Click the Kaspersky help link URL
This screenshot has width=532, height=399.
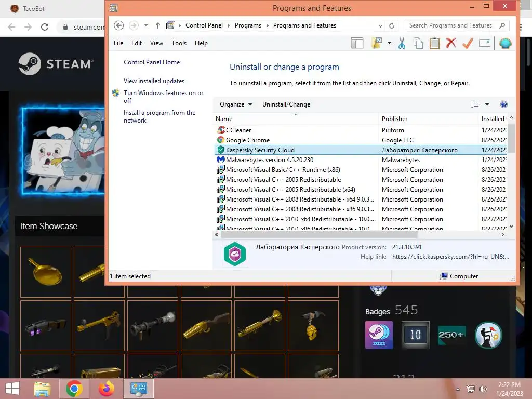[450, 257]
